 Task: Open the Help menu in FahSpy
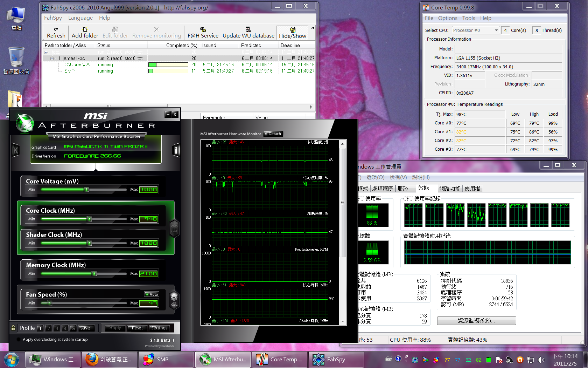pos(104,18)
